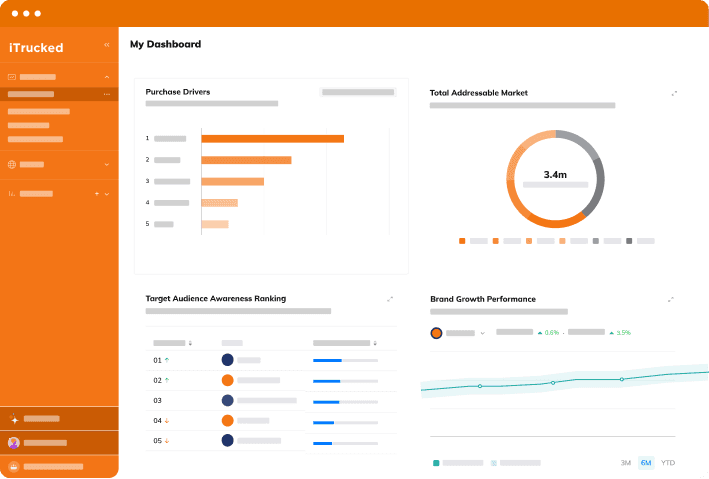The image size is (709, 479).
Task: Select ranking row 01
Action: [271, 360]
